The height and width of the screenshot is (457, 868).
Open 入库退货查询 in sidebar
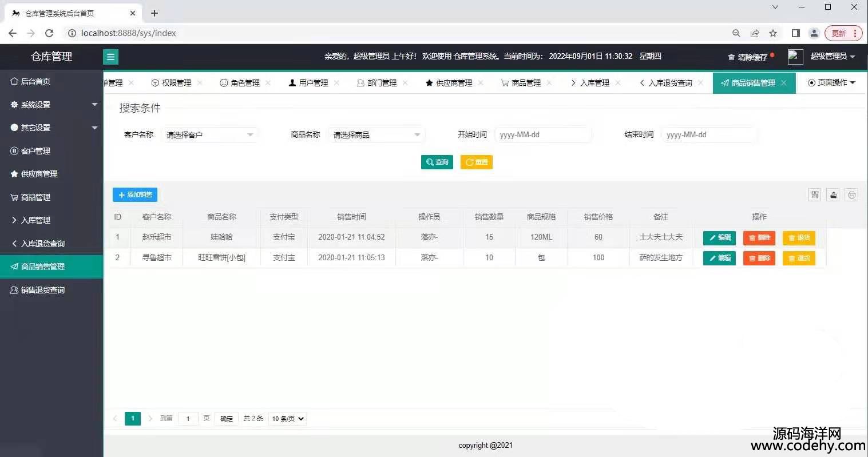click(x=51, y=244)
